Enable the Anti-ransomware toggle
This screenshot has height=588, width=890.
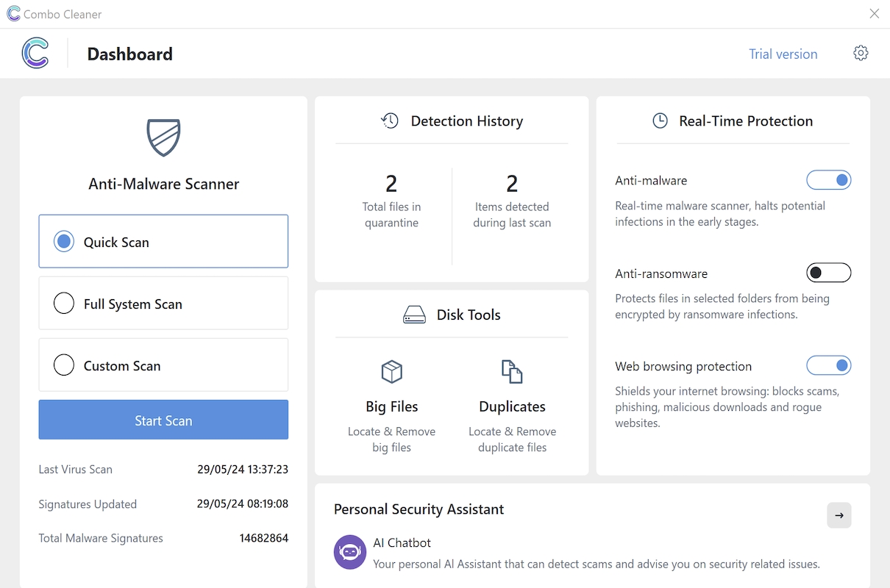tap(829, 273)
